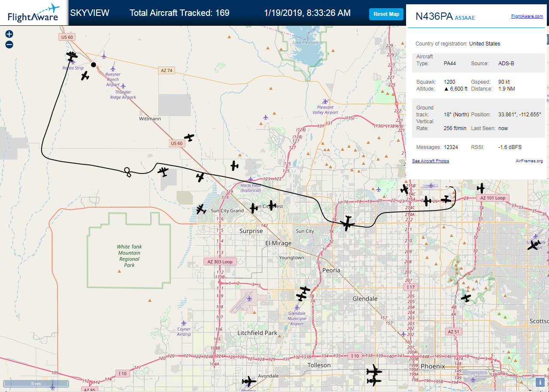Click the Lake Pleasant label
The height and width of the screenshot is (392, 549).
pyautogui.click(x=306, y=43)
